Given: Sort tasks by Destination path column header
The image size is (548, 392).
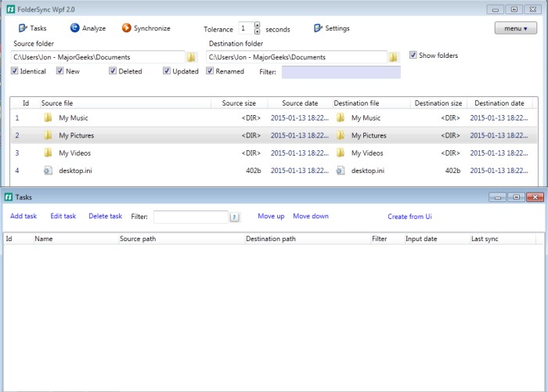Looking at the screenshot, I should tap(308, 239).
